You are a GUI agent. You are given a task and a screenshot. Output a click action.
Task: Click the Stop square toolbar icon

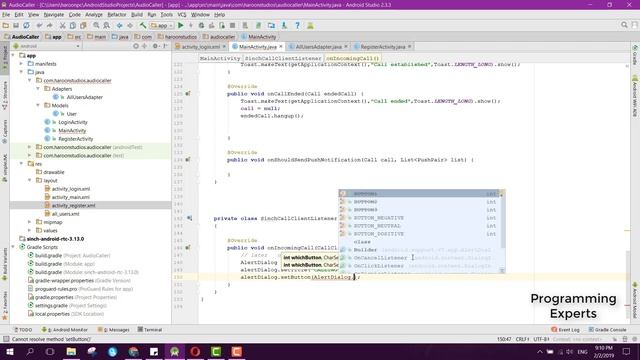[232, 25]
